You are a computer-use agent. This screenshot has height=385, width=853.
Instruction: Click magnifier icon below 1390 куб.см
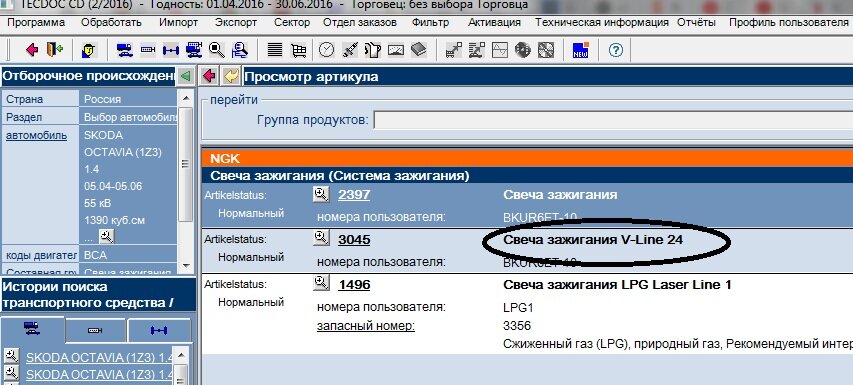pos(107,236)
